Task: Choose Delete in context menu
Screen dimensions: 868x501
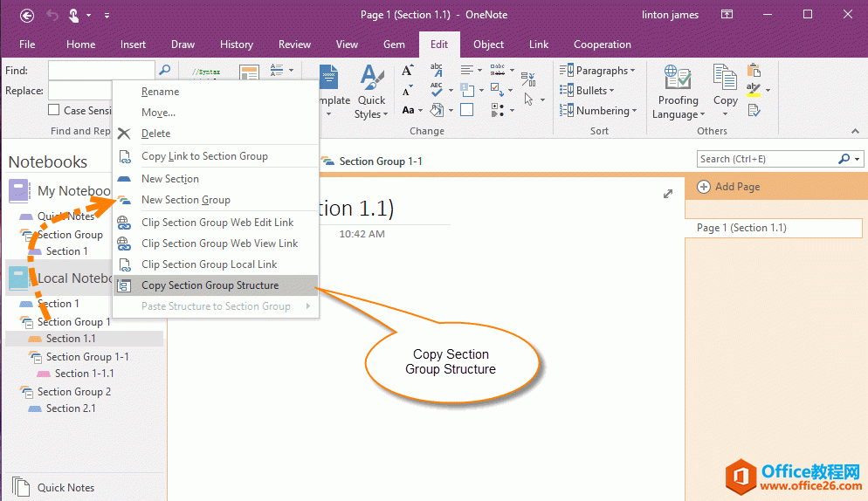Action: click(216, 134)
